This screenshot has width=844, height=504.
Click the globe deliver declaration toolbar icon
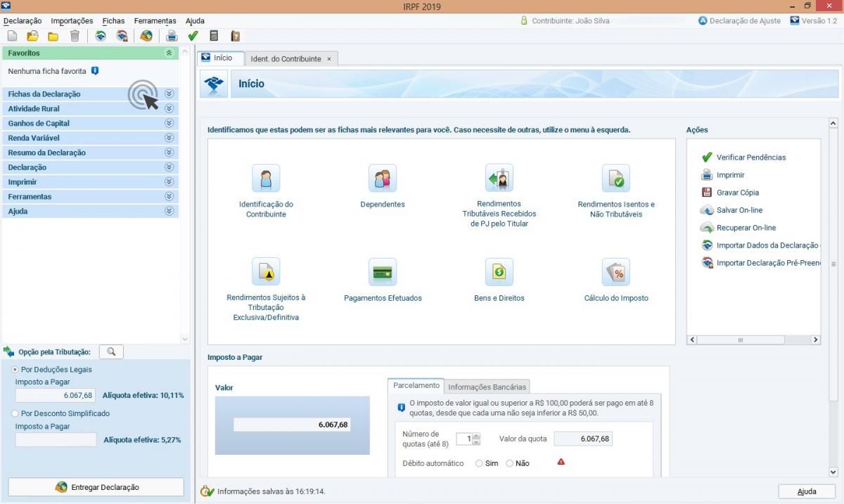coord(146,36)
